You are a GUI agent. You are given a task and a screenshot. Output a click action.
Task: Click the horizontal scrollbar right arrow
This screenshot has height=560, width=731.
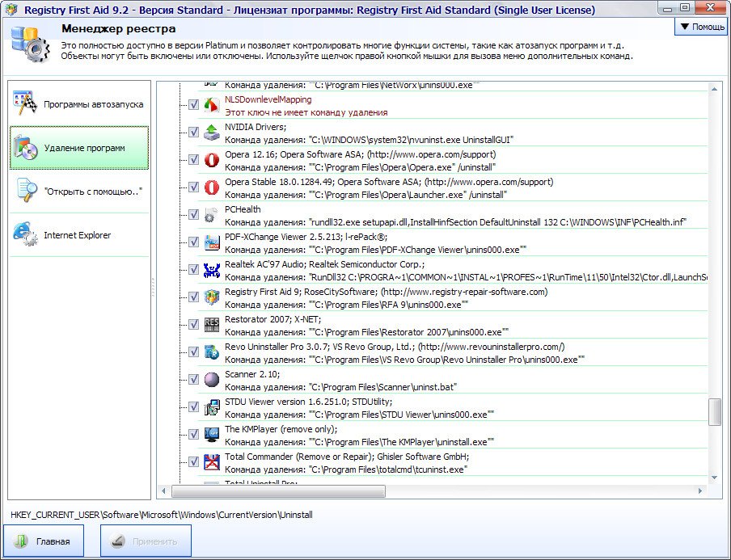coord(699,491)
